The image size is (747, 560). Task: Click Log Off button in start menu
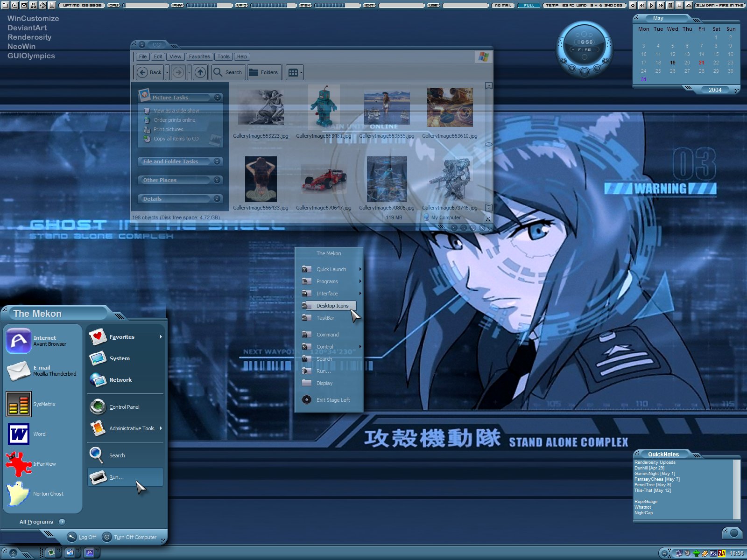pyautogui.click(x=82, y=537)
